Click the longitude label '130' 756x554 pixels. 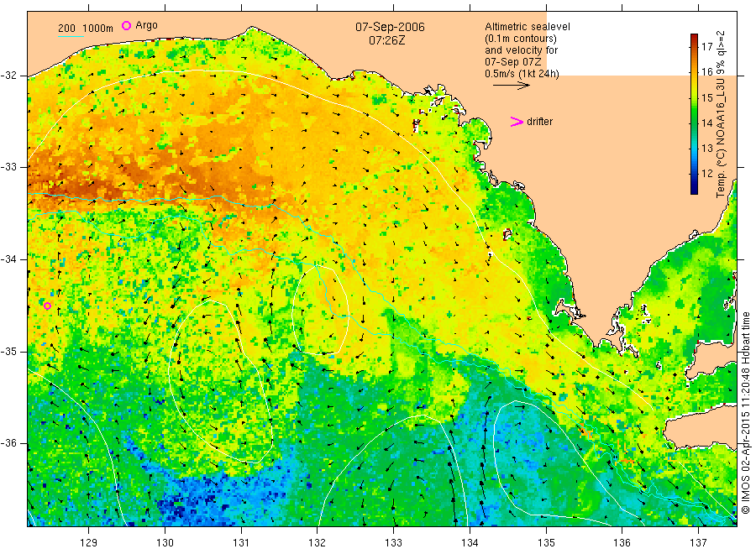pos(165,543)
